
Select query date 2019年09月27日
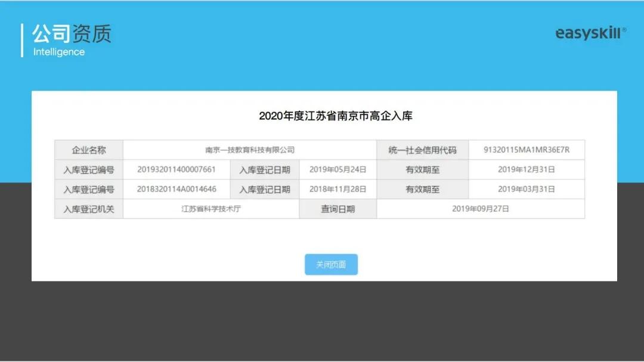tap(481, 209)
